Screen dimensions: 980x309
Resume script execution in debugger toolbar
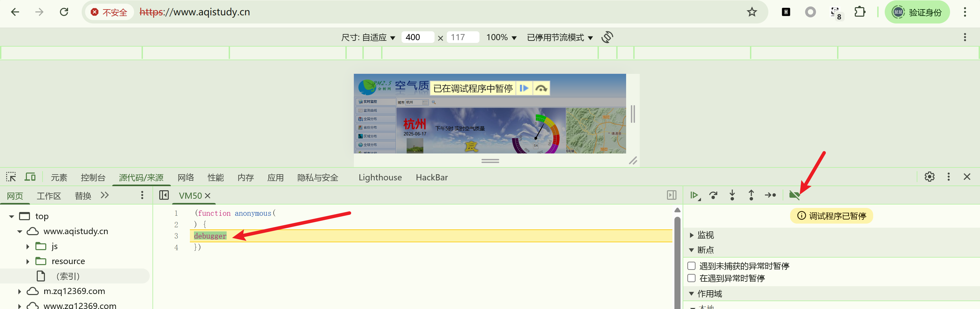(694, 195)
